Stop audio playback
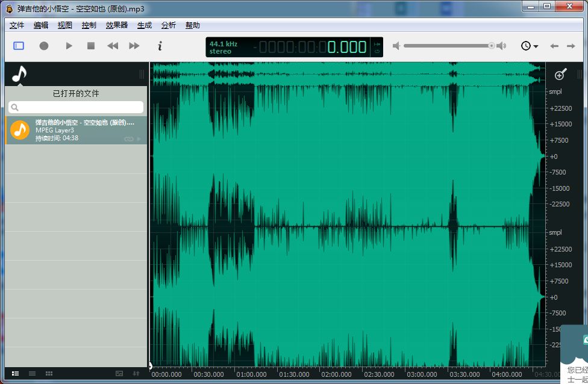 click(x=91, y=46)
